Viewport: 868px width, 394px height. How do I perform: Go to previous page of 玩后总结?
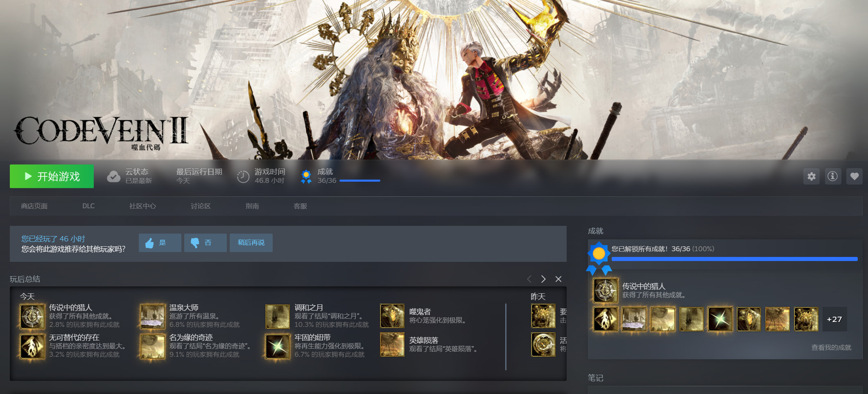click(529, 279)
